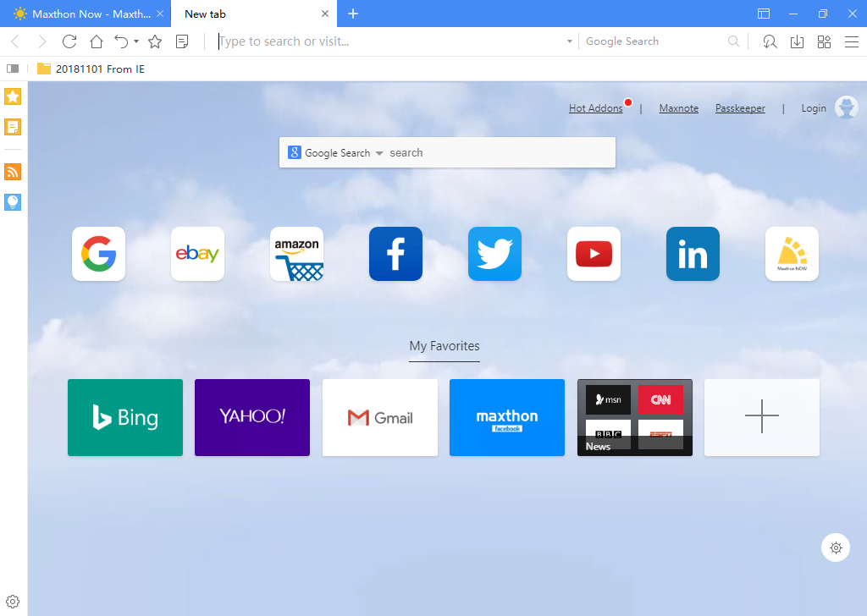This screenshot has height=616, width=867.
Task: Go forward to the next page
Action: (42, 41)
